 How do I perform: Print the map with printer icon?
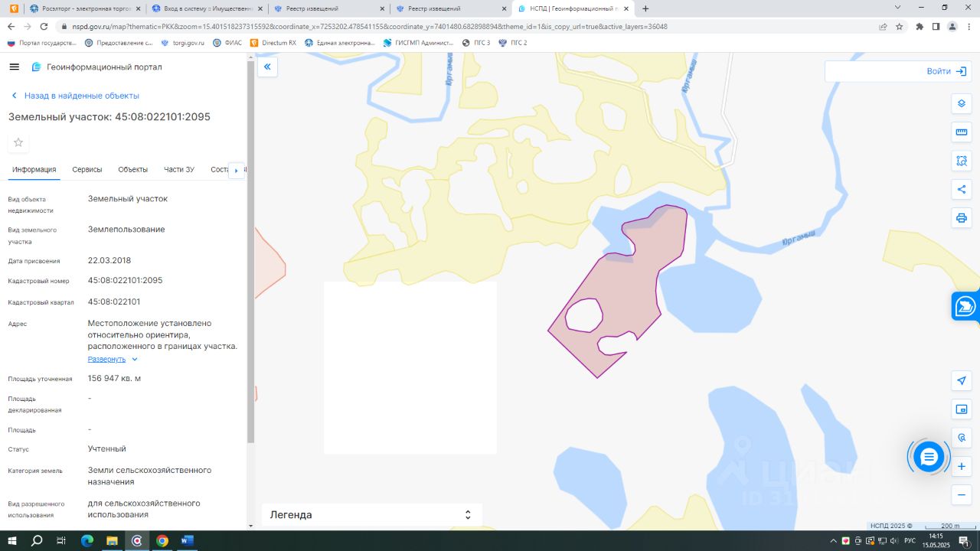coord(962,218)
